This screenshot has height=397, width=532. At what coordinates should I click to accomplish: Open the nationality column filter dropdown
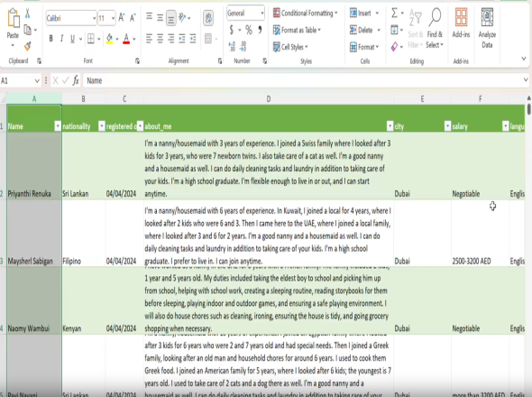[x=102, y=126]
